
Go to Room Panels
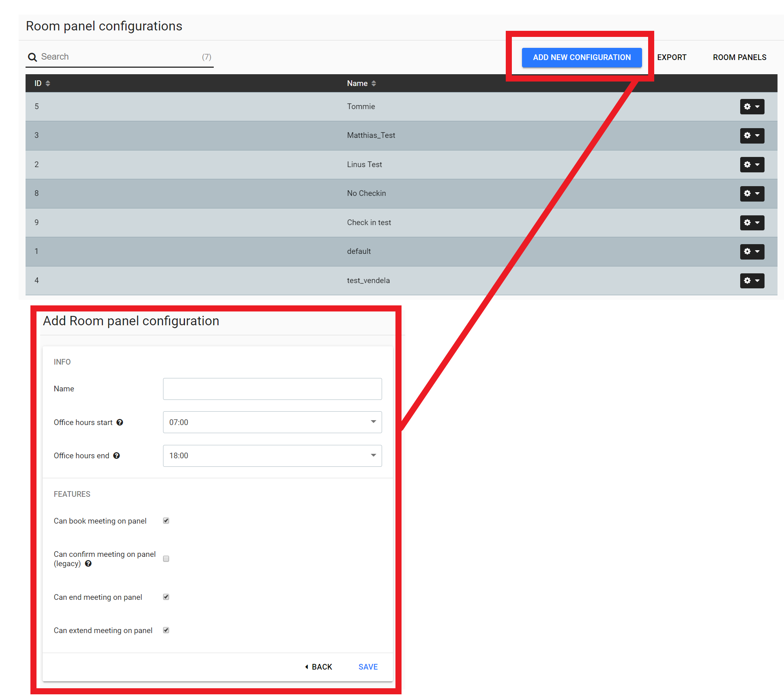pyautogui.click(x=739, y=57)
